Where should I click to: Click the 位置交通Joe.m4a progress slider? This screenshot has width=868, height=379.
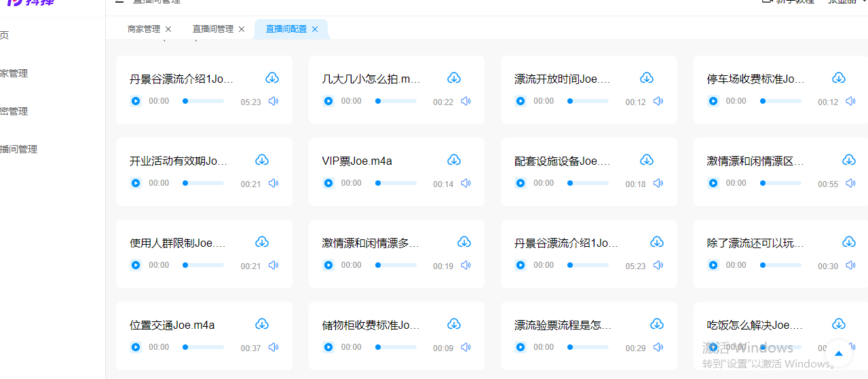[203, 347]
